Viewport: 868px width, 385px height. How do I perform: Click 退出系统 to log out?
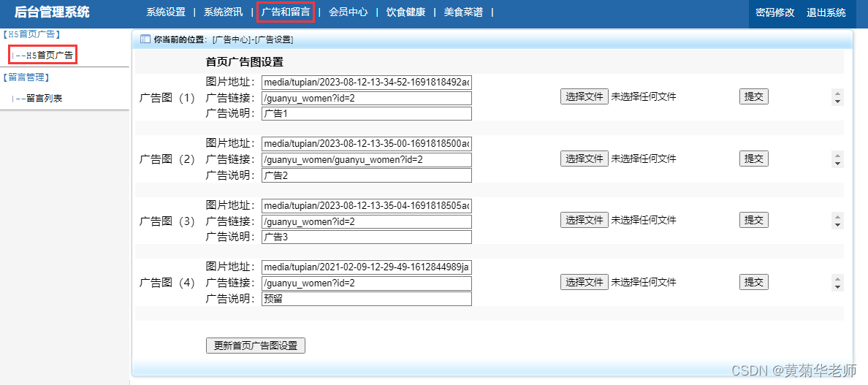[826, 12]
